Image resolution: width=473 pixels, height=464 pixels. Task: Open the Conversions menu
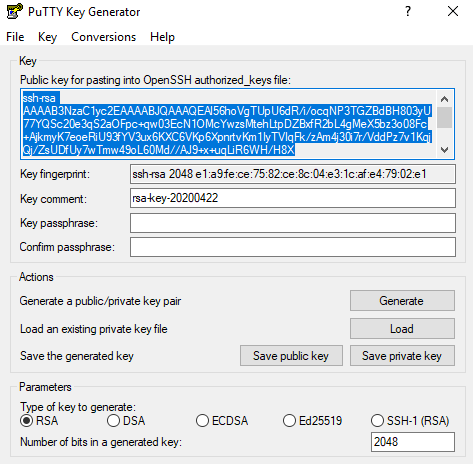click(x=104, y=37)
